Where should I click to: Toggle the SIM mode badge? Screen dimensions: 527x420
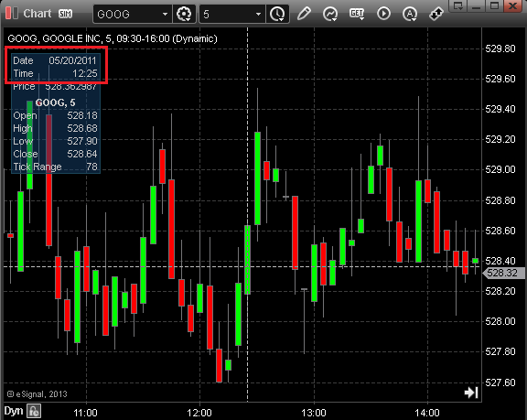click(65, 14)
